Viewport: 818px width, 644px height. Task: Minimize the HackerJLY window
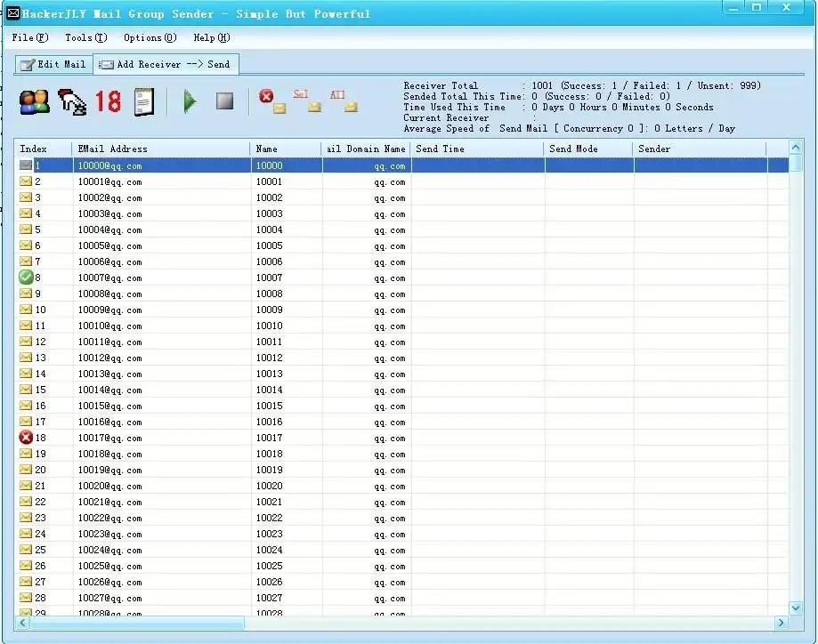(x=733, y=8)
